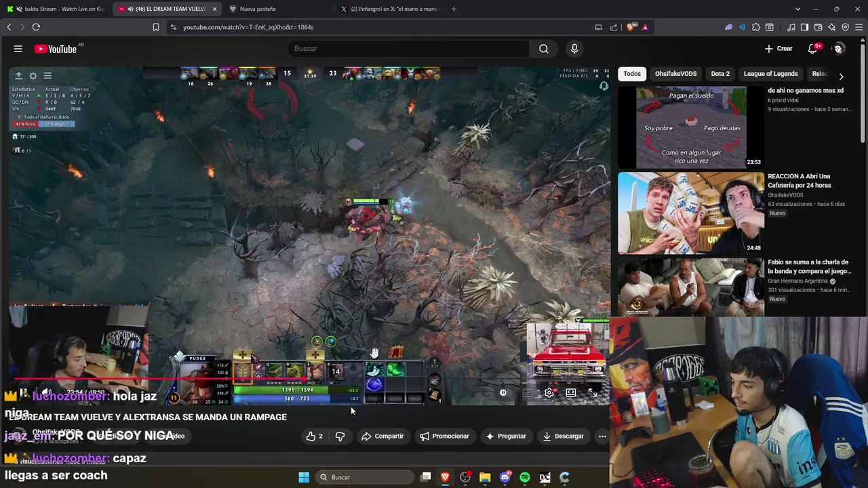Click the Descargar button

(x=563, y=436)
